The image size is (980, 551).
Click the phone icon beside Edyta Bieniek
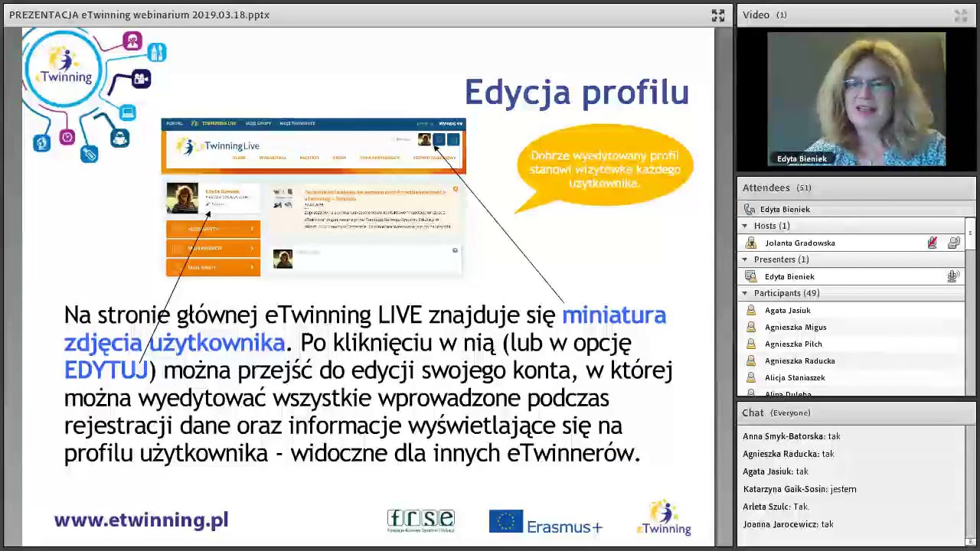(x=750, y=209)
